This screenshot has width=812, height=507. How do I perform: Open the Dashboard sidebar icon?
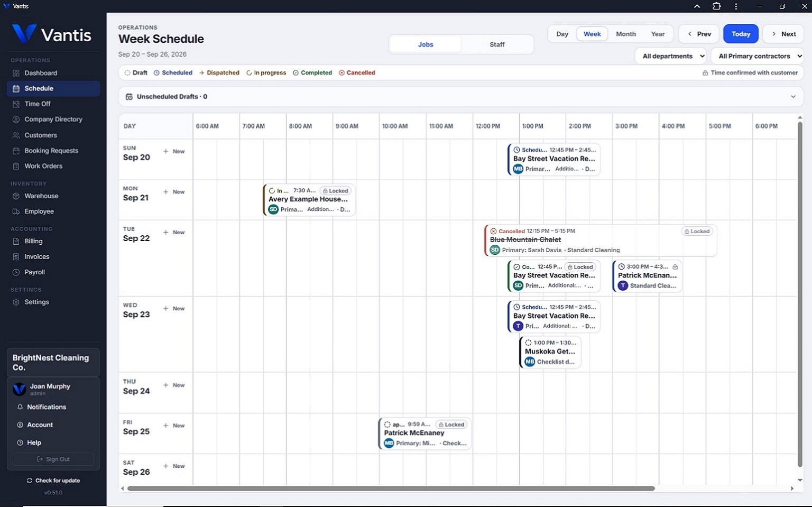pyautogui.click(x=16, y=73)
